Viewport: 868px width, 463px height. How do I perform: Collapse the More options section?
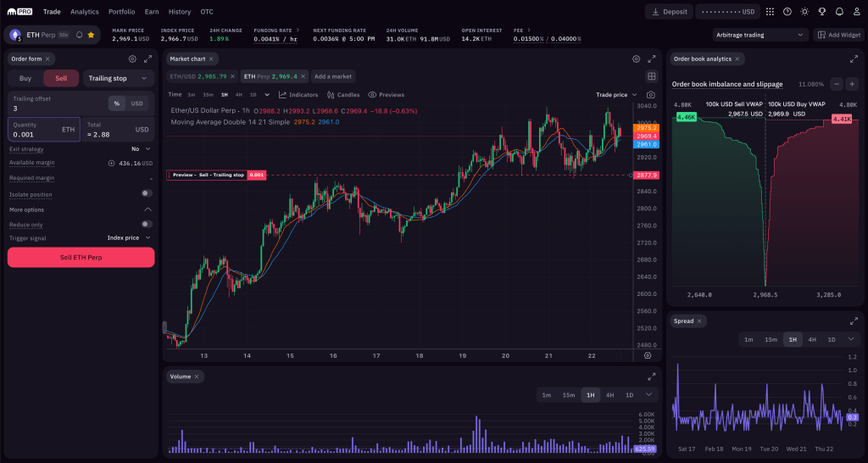pos(147,209)
